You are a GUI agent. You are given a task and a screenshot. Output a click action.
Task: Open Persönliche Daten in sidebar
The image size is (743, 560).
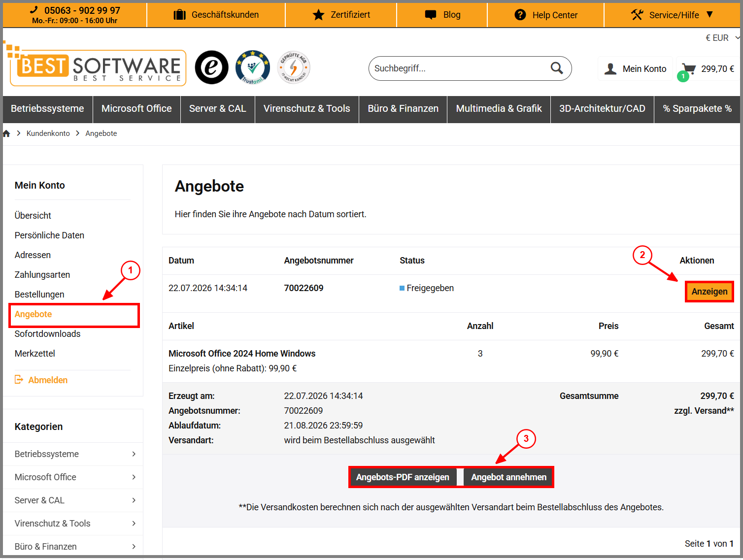pos(49,235)
